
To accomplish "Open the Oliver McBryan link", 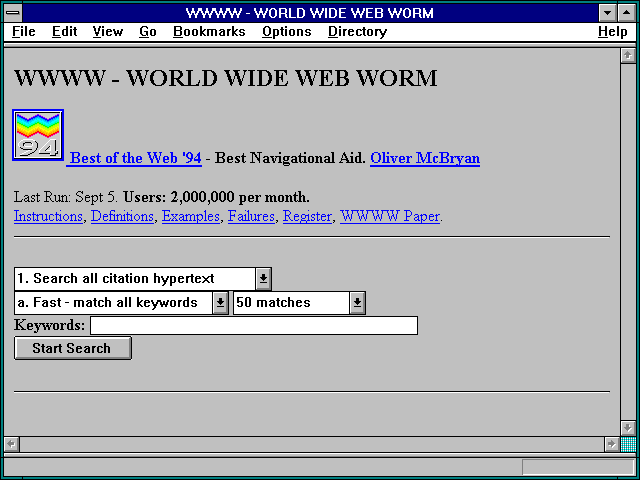I will pyautogui.click(x=425, y=158).
